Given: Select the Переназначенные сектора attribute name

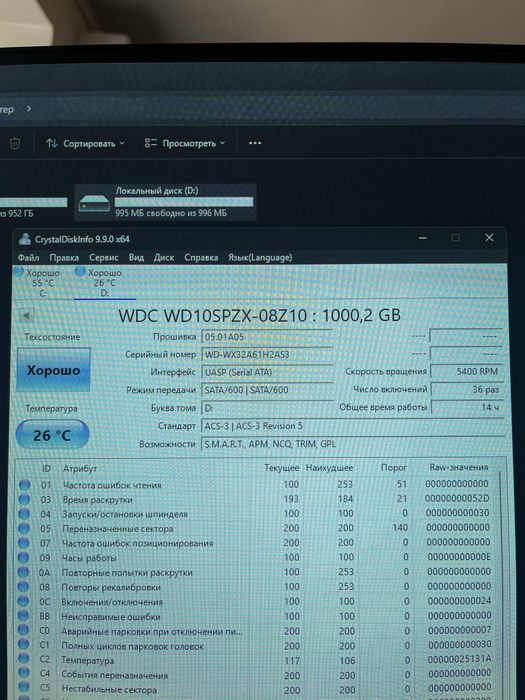Looking at the screenshot, I should 117,529.
